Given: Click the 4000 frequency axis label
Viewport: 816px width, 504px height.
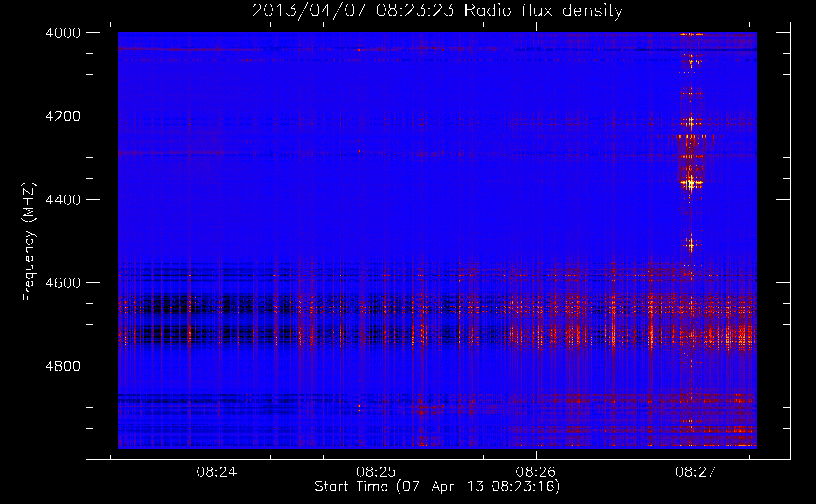Looking at the screenshot, I should click(x=63, y=33).
